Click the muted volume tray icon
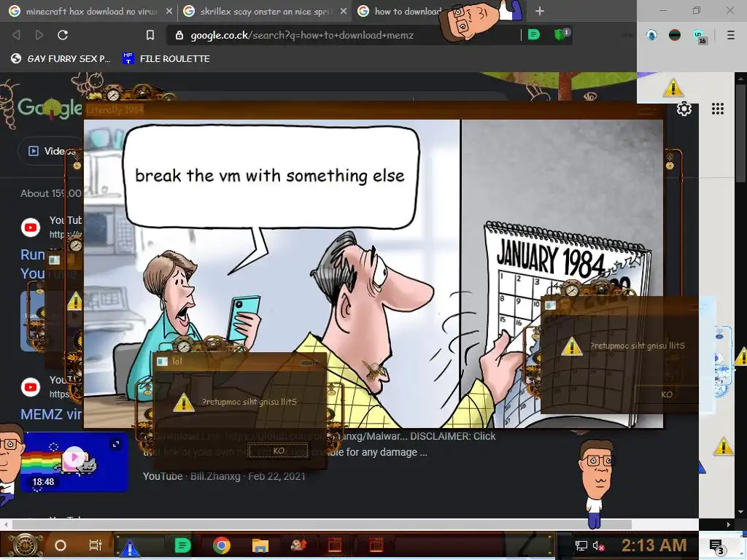The height and width of the screenshot is (560, 747). pyautogui.click(x=598, y=545)
